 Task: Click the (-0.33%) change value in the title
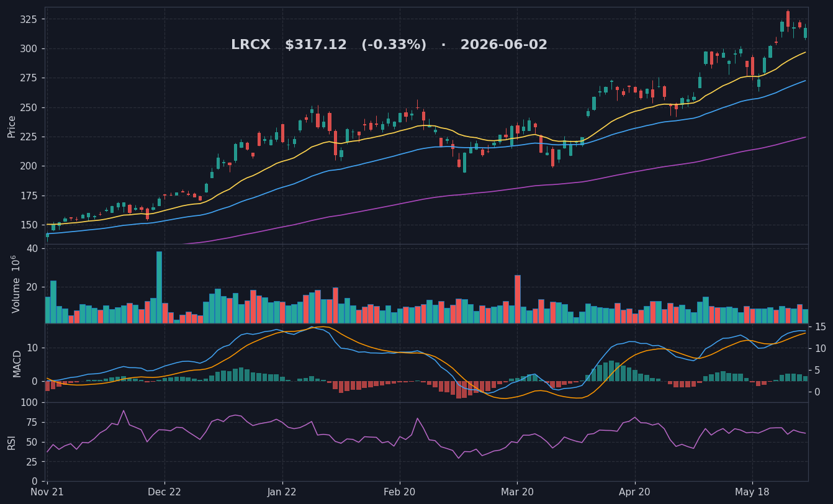394,45
